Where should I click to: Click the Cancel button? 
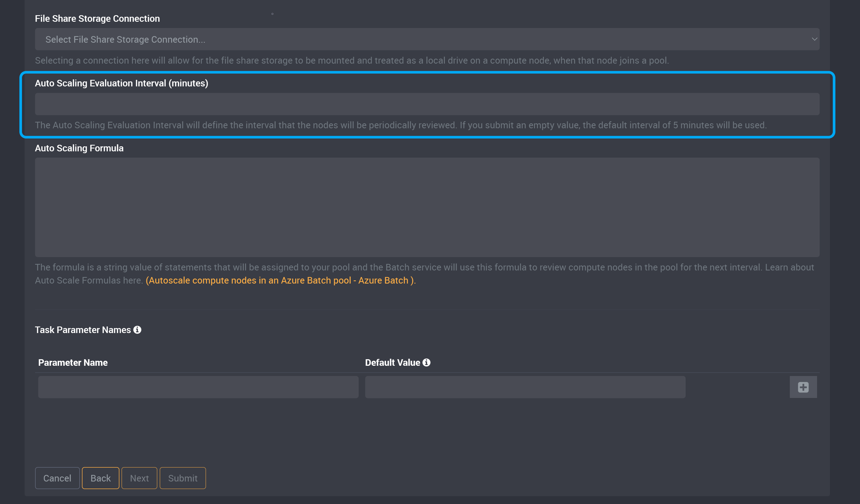coord(57,478)
